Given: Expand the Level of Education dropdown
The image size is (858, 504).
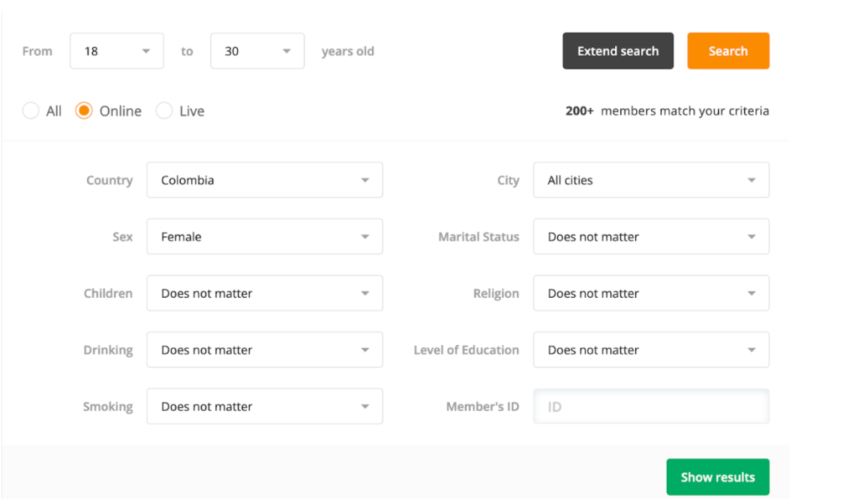Looking at the screenshot, I should click(651, 350).
